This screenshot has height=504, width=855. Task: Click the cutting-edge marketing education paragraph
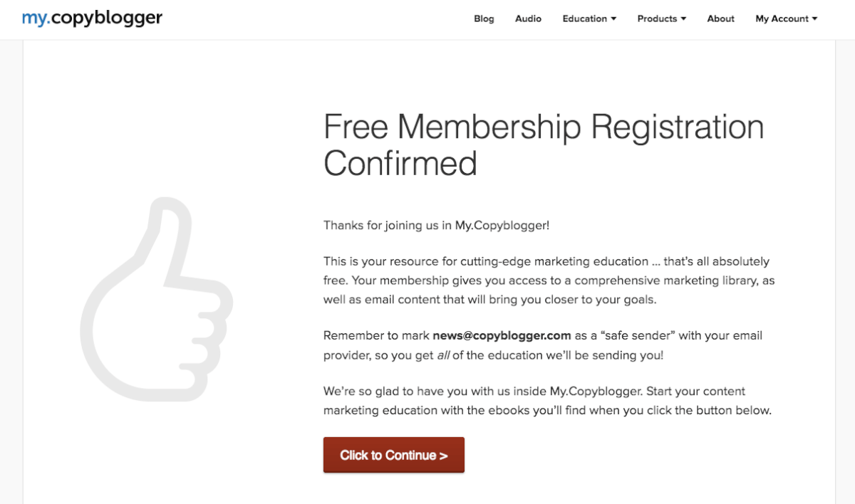point(549,280)
